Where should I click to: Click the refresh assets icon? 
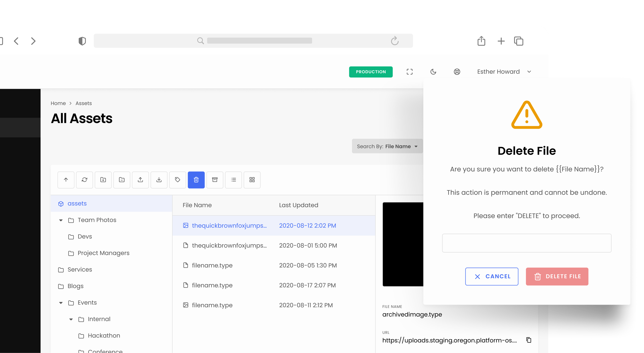coord(85,180)
